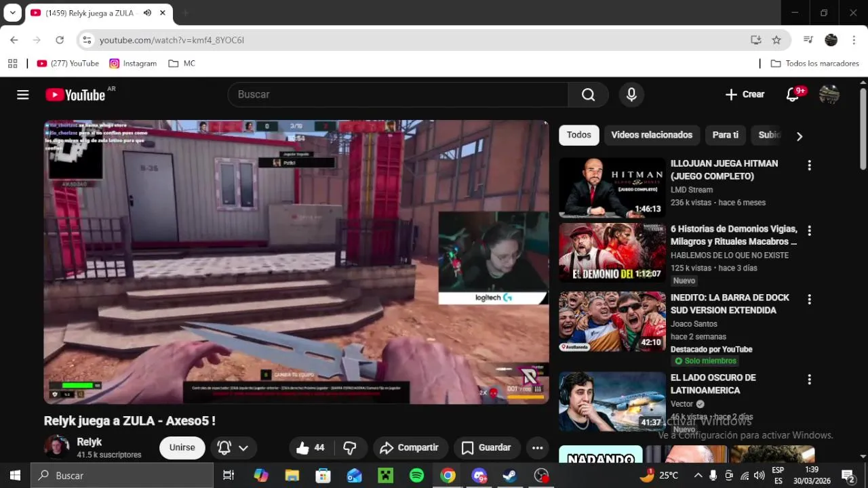Open Task View on the taskbar

229,476
